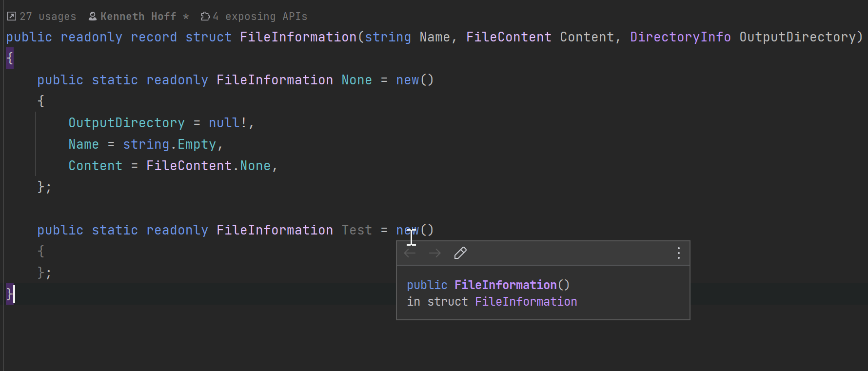
Task: Click the back arrow in the documentation popup
Action: [x=410, y=253]
